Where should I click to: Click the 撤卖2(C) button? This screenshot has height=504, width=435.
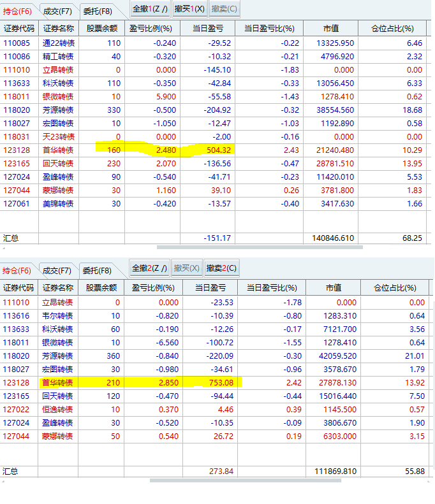(221, 268)
